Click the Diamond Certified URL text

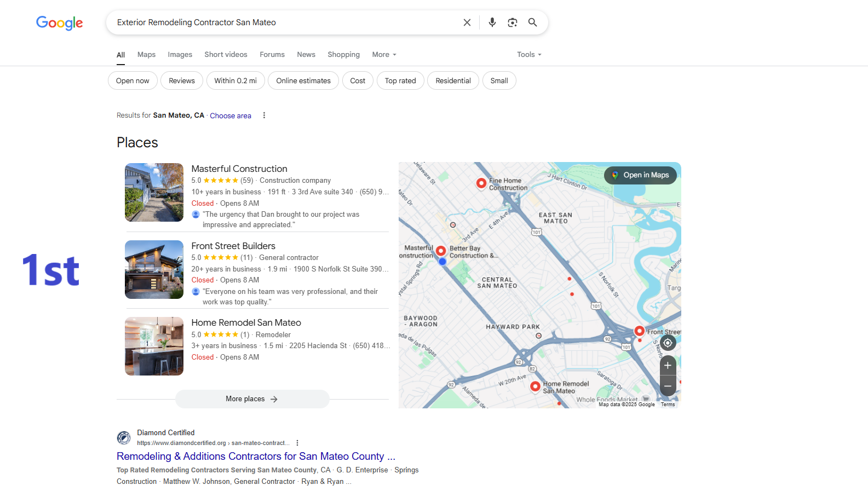(x=212, y=443)
